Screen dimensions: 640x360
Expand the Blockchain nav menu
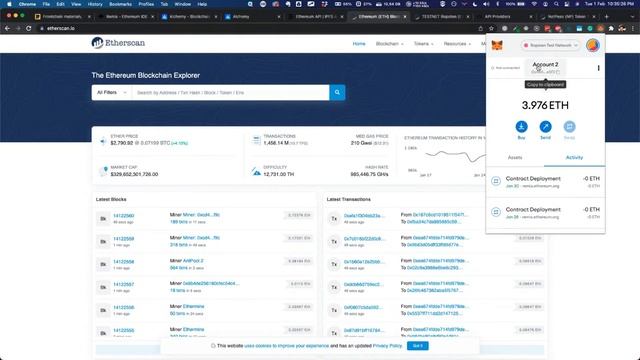click(x=389, y=44)
